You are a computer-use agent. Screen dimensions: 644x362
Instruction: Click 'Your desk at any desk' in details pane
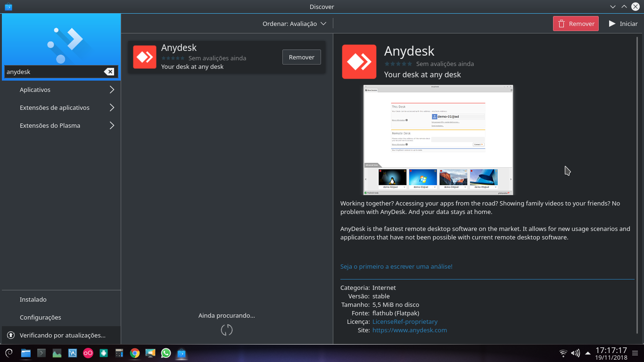click(422, 74)
